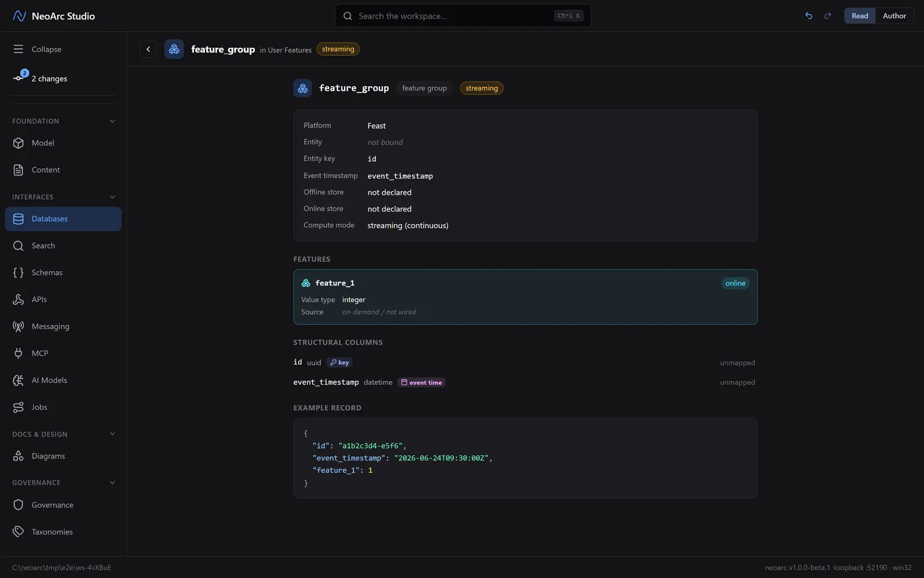
Task: Click the Offline store 'not declared' value
Action: point(389,192)
